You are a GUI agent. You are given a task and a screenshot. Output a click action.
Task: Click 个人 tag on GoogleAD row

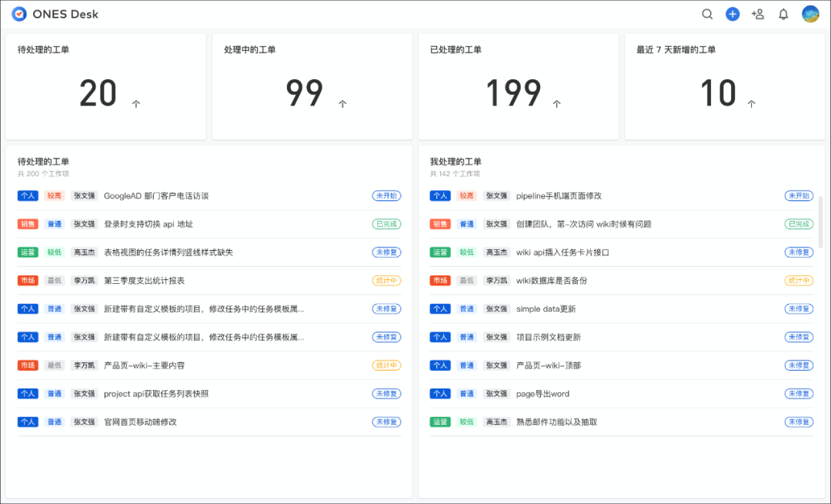coord(28,195)
